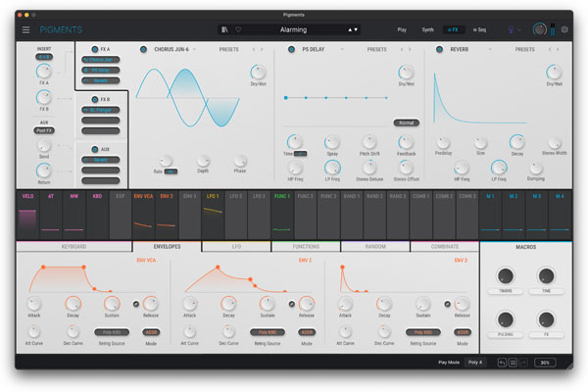Click the Post FX aux routing button
The height and width of the screenshot is (392, 588).
pyautogui.click(x=44, y=130)
